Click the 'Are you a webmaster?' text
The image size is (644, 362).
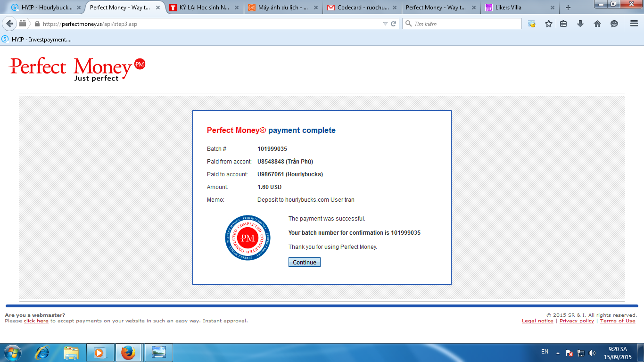point(35,315)
